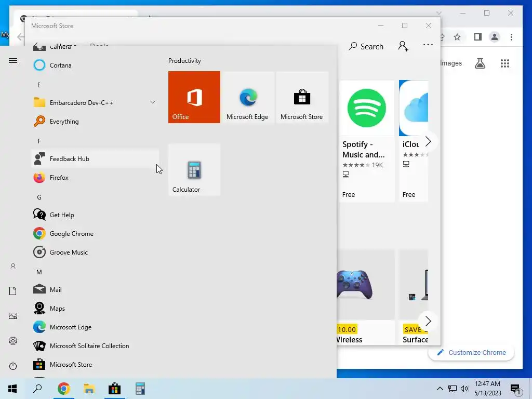
Task: Click the sign-in account icon in Microsoft Store
Action: (x=403, y=46)
